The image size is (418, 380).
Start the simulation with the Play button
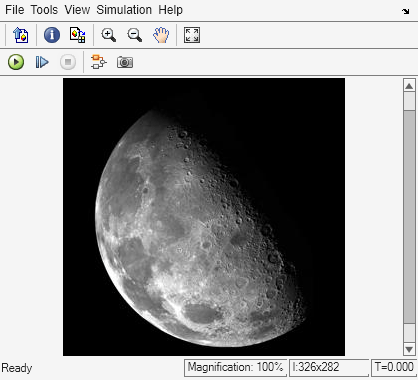point(16,62)
